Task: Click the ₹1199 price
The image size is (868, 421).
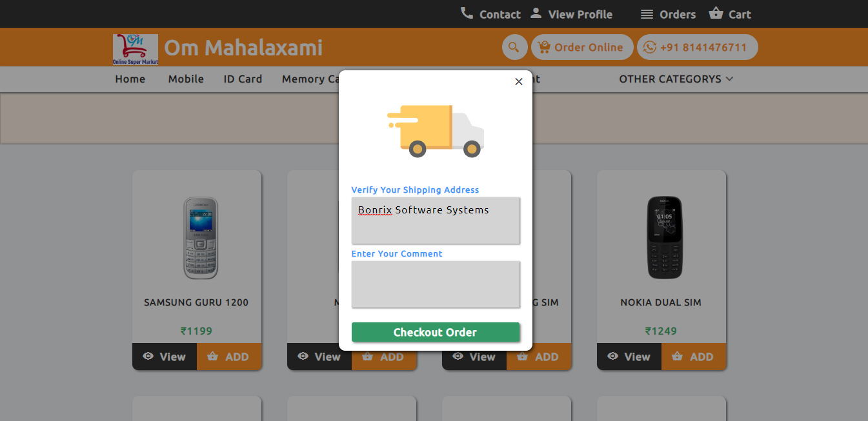Action: pyautogui.click(x=196, y=331)
